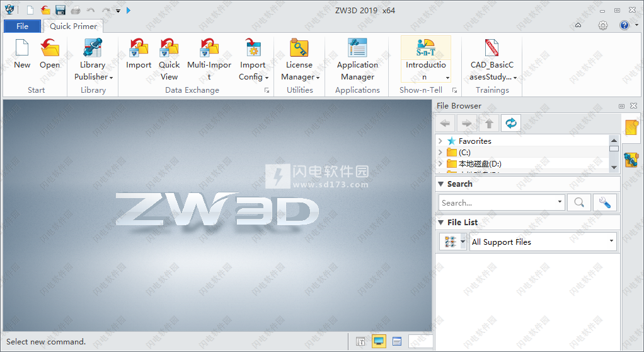
Task: Click the print icon in title bar
Action: [76, 10]
